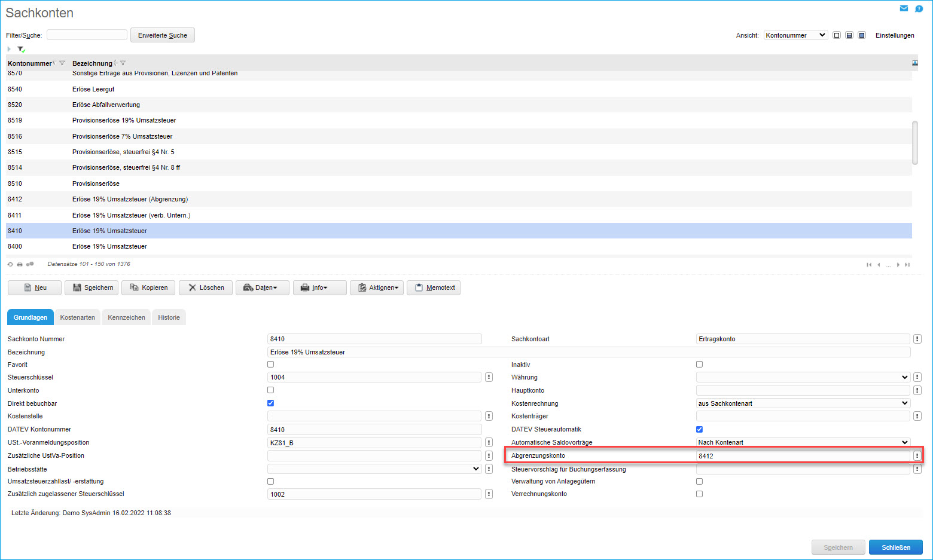The width and height of the screenshot is (933, 560).
Task: Click the Filter/Suche input field
Action: coord(87,35)
